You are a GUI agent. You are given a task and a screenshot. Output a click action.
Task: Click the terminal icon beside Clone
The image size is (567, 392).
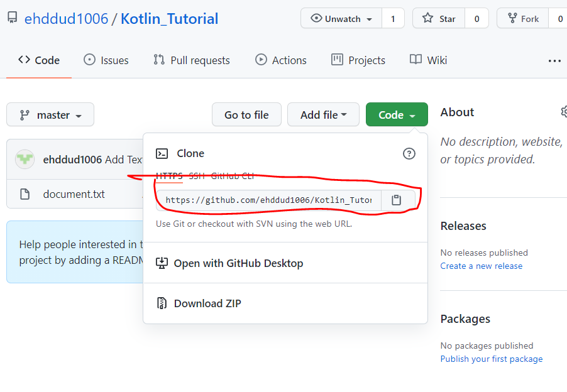(162, 153)
